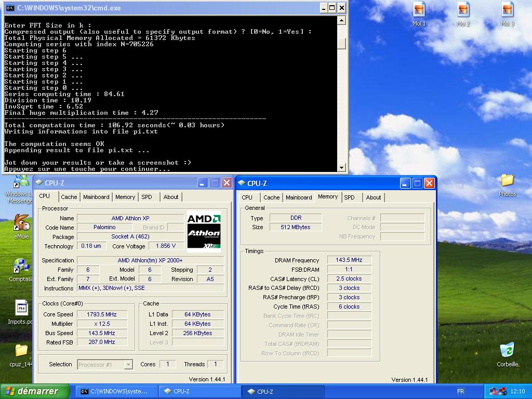The width and height of the screenshot is (532, 399).
Task: Click the taskbar clock showing 12:10
Action: (517, 391)
